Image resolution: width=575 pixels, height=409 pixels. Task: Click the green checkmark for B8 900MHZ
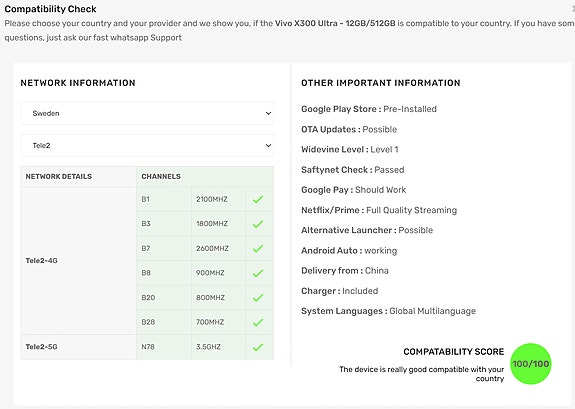pyautogui.click(x=258, y=273)
